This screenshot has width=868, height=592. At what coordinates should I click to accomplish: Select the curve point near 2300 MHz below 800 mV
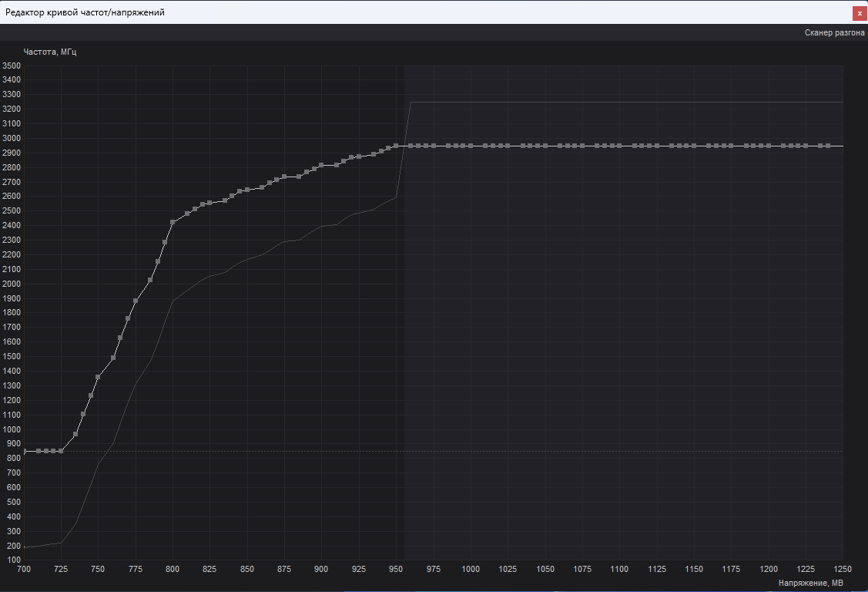coord(165,242)
